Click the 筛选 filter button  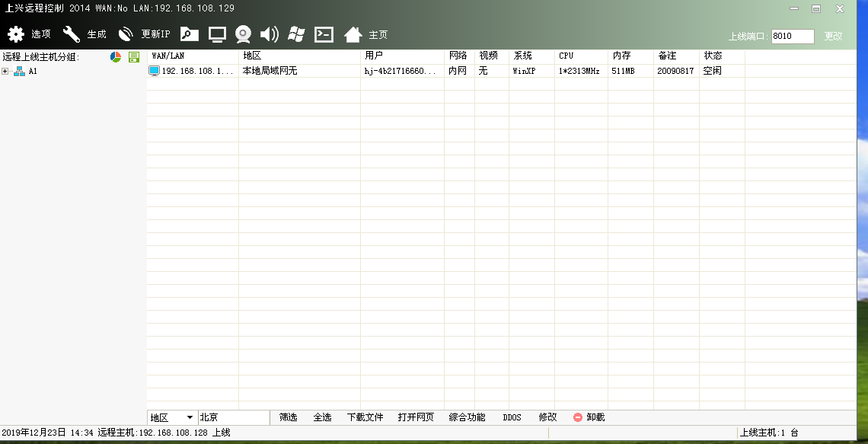point(289,417)
